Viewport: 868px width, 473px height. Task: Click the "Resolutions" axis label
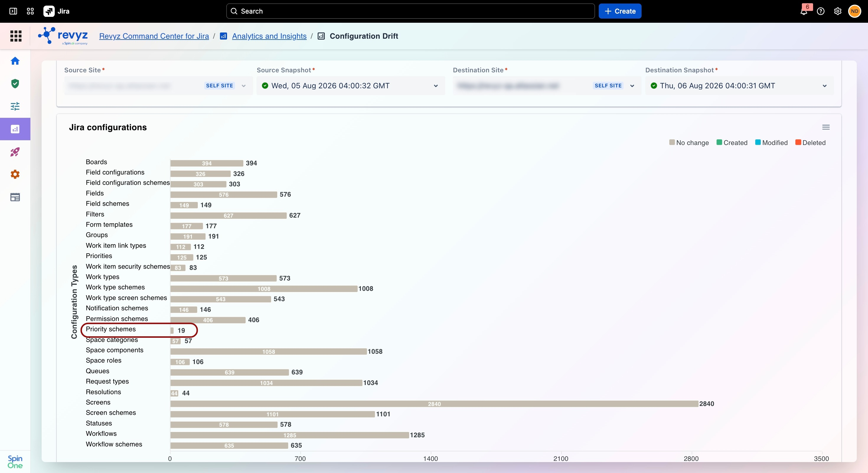click(x=103, y=392)
